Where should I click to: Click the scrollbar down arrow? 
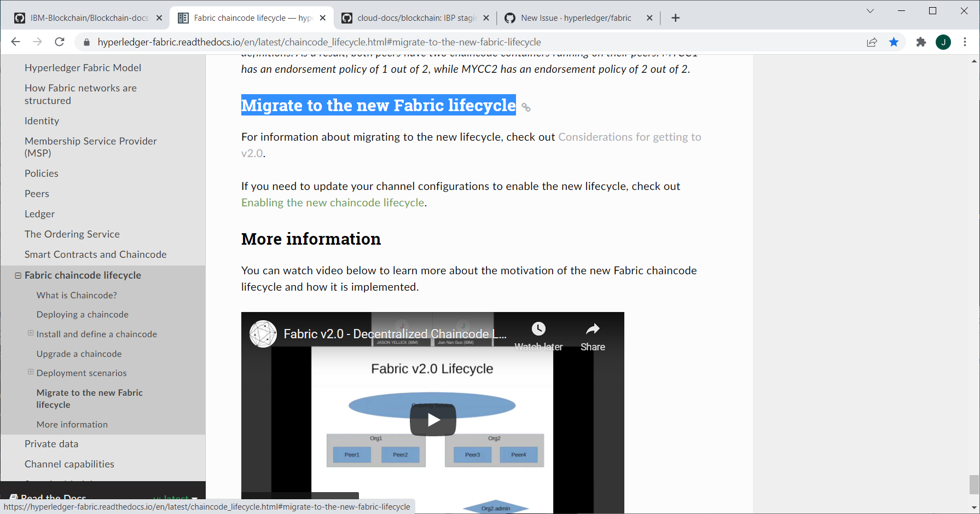[x=974, y=507]
